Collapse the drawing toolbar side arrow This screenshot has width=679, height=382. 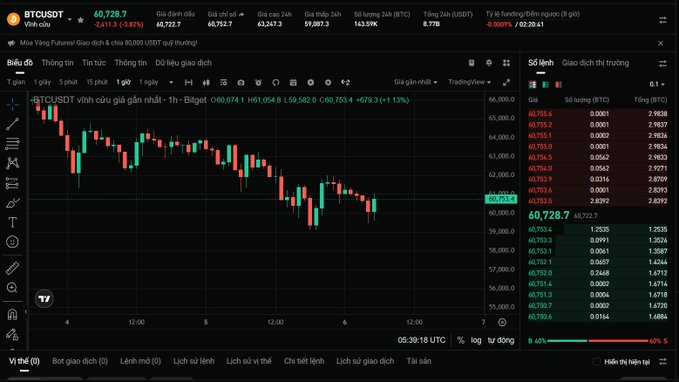click(x=26, y=311)
